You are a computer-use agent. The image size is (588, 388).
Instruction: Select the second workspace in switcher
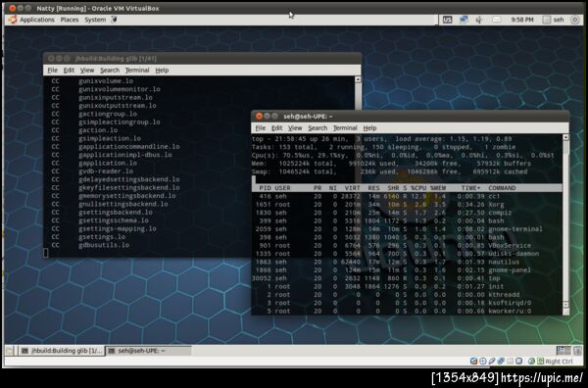click(567, 350)
